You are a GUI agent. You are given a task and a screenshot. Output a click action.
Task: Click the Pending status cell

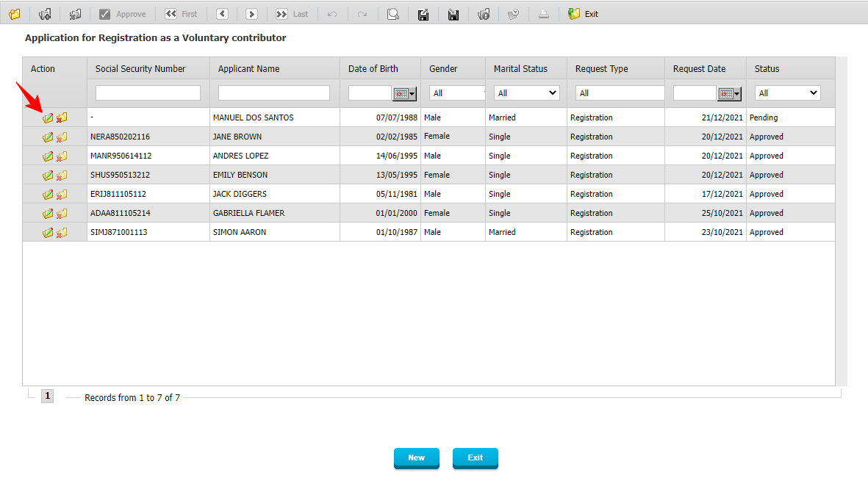click(791, 117)
